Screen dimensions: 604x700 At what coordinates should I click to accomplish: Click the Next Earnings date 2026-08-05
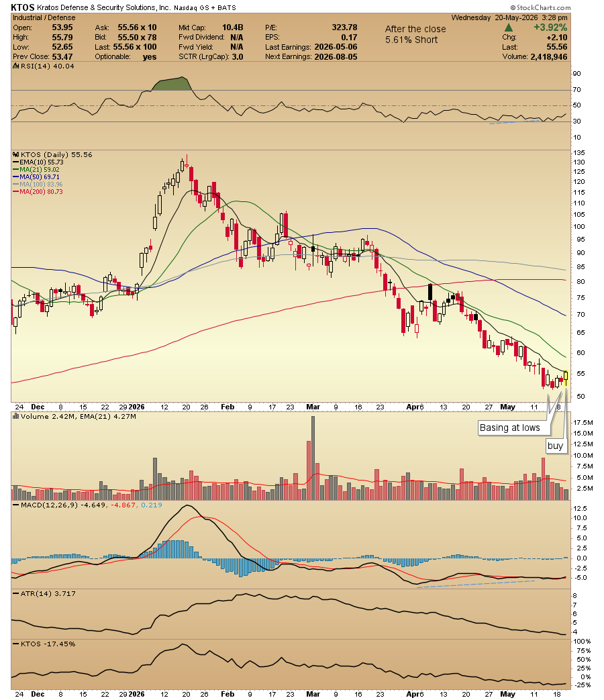[x=336, y=57]
